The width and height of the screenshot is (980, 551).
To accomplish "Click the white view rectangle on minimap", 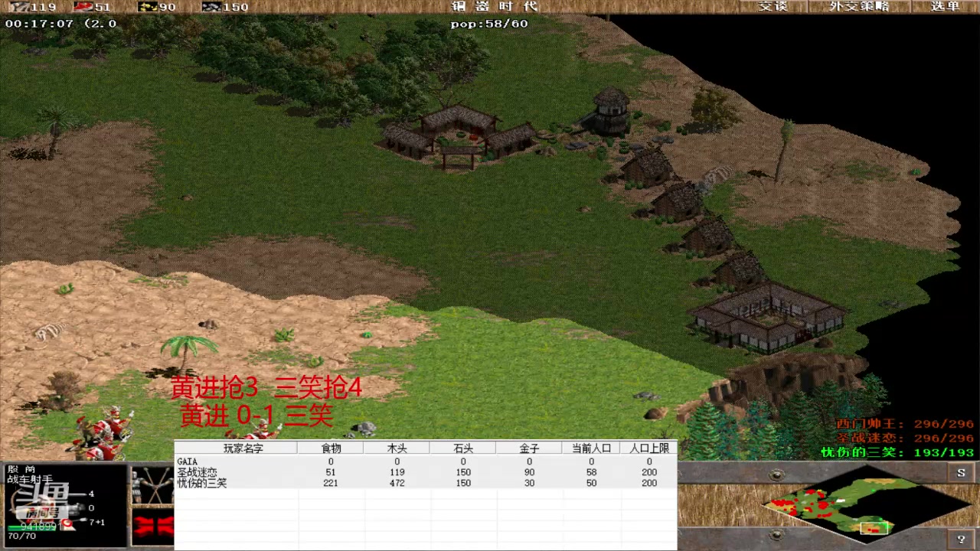I will tap(874, 527).
